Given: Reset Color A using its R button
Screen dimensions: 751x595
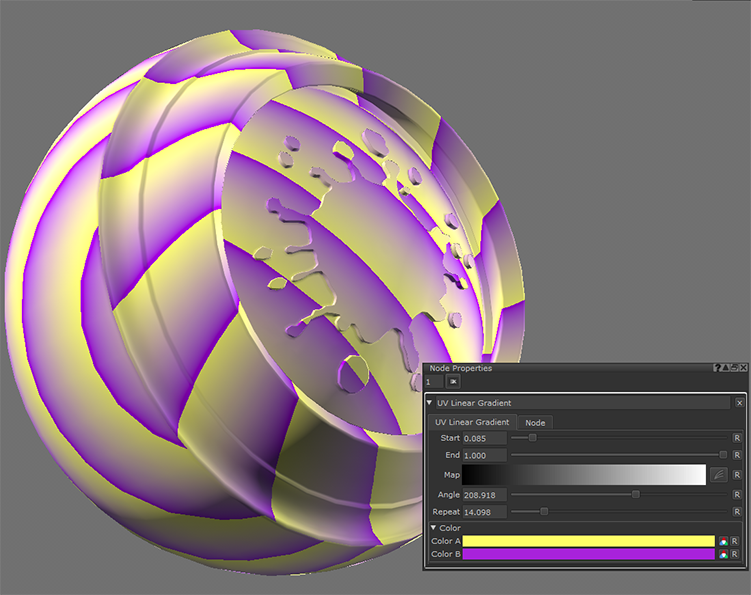Looking at the screenshot, I should click(x=734, y=541).
